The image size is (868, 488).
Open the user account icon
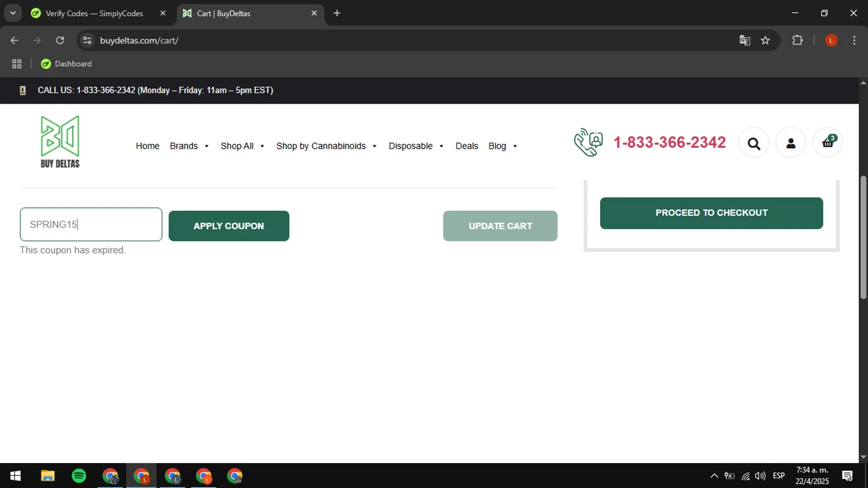(x=790, y=142)
